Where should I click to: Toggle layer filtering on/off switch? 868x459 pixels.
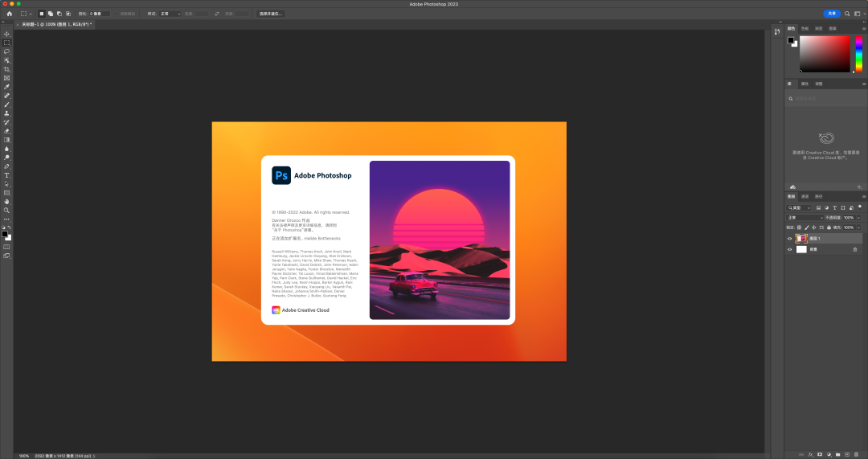tap(860, 207)
